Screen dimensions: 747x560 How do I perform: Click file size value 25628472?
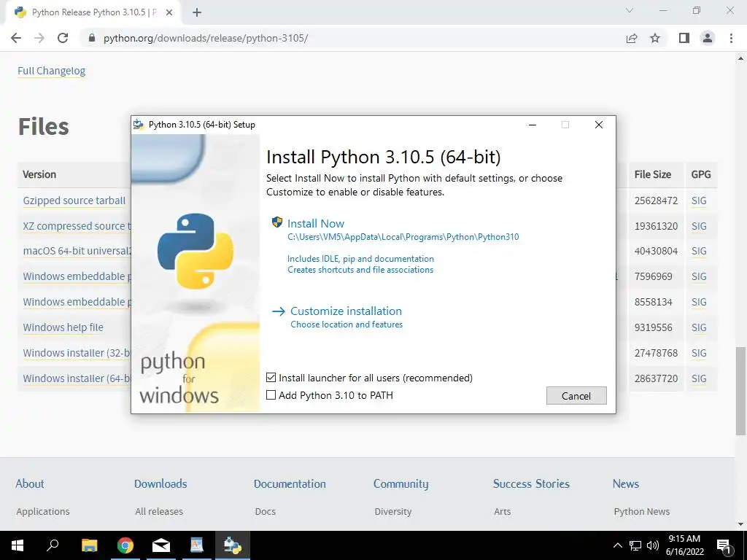coord(656,201)
